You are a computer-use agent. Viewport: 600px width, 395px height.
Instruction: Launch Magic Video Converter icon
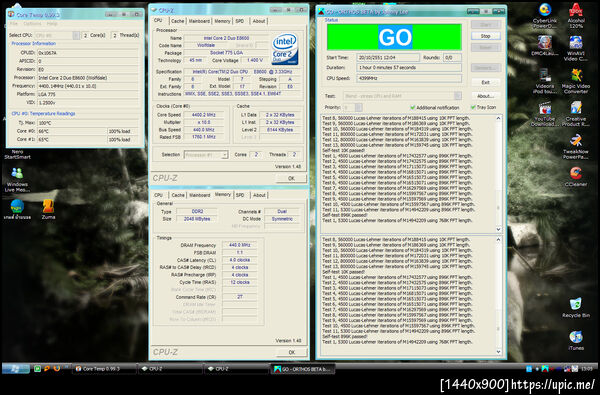[576, 81]
